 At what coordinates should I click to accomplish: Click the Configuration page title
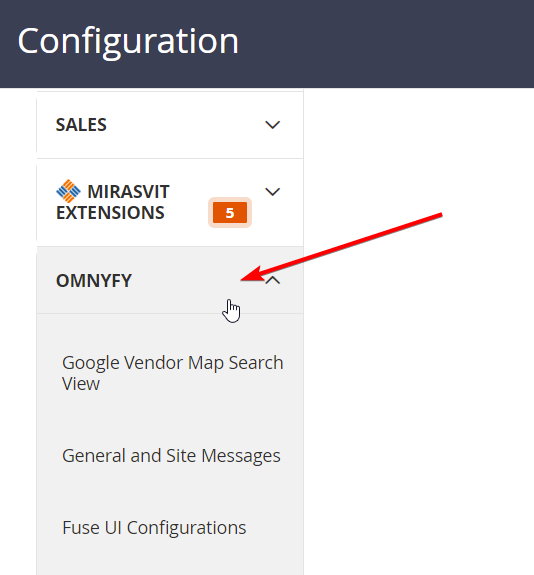(128, 41)
